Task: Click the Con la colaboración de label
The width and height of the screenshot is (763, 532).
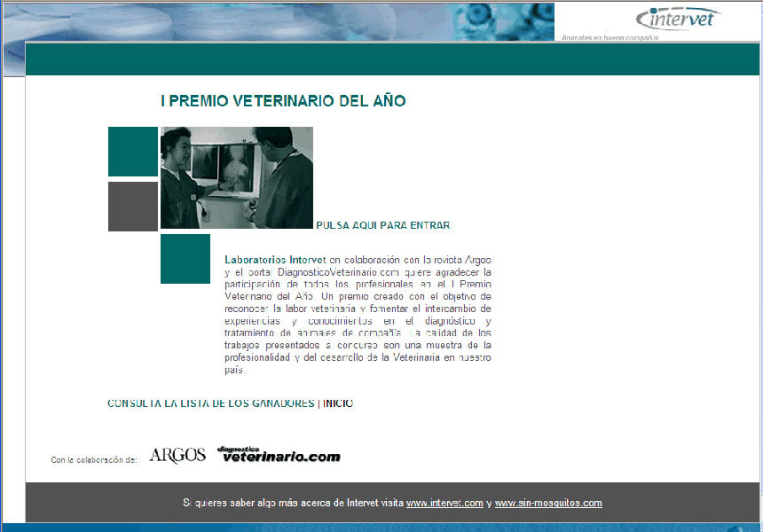Action: tap(94, 459)
